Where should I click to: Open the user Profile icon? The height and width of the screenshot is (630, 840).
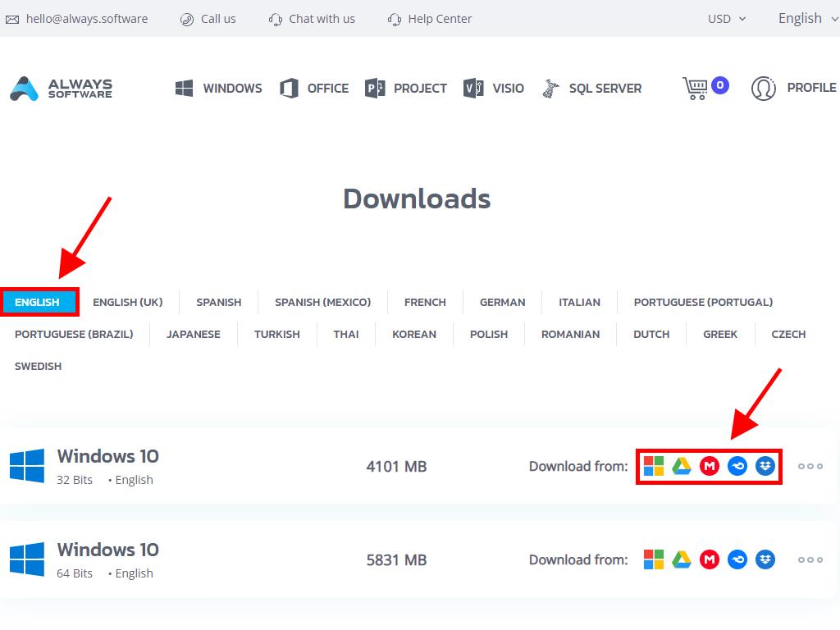tap(764, 88)
